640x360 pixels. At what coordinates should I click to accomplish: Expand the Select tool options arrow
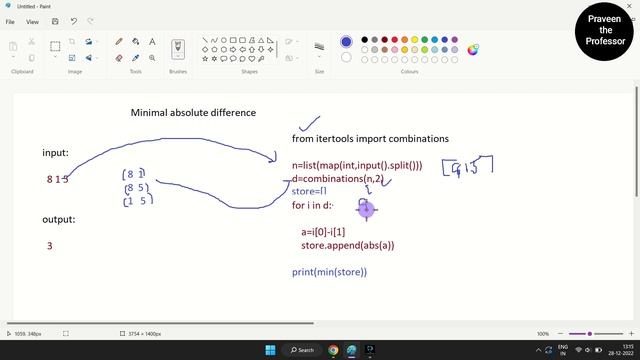tap(55, 57)
